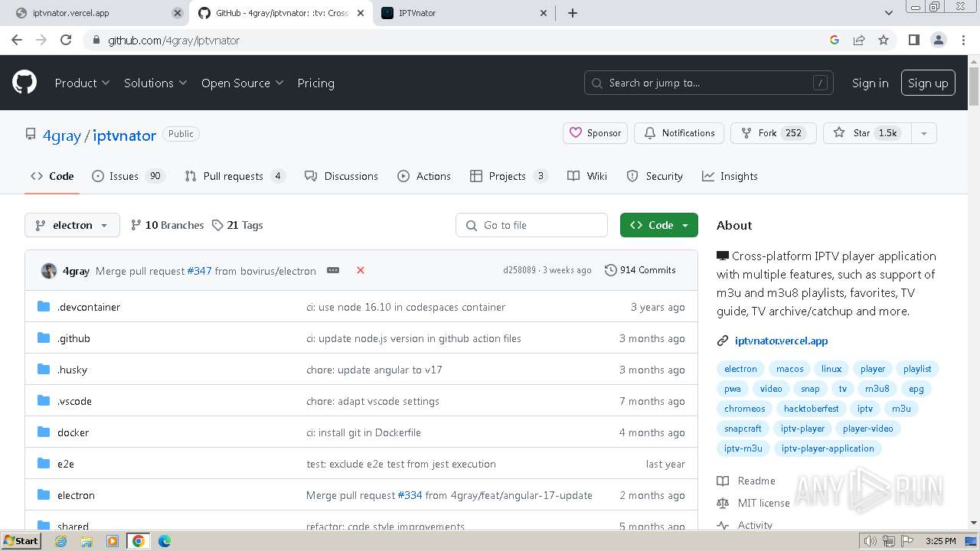The image size is (980, 551).
Task: Click the Notifications button
Action: click(680, 133)
